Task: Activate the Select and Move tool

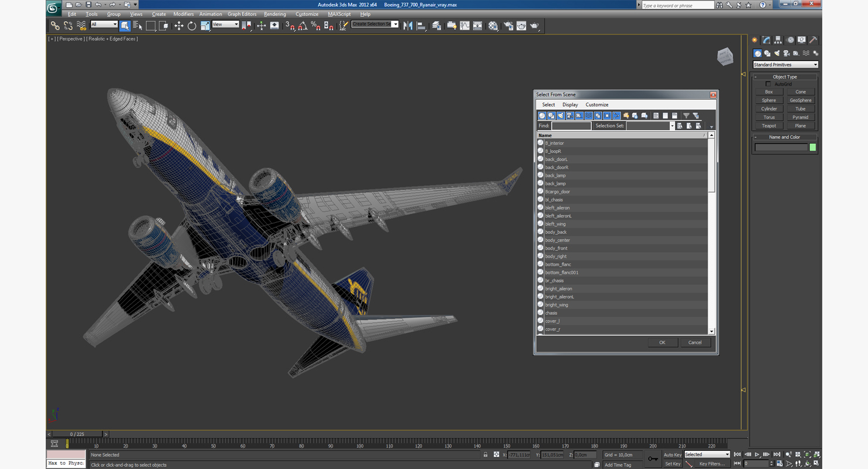Action: pyautogui.click(x=179, y=26)
